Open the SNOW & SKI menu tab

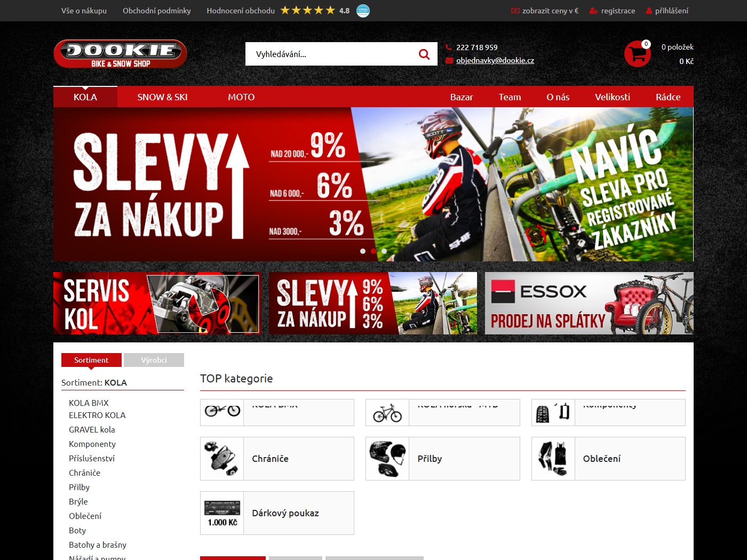(x=162, y=97)
